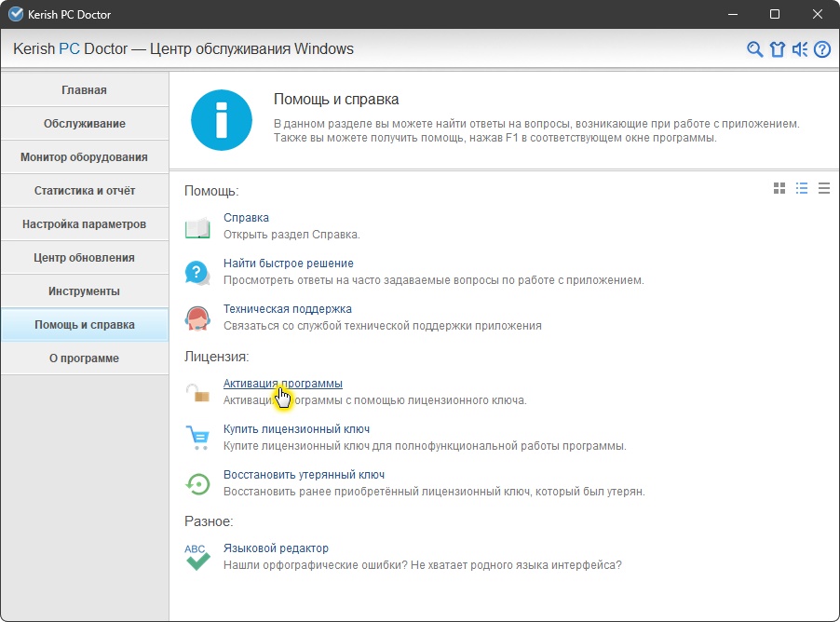The height and width of the screenshot is (622, 840).
Task: Click the search magnifier icon in header
Action: pyautogui.click(x=755, y=49)
